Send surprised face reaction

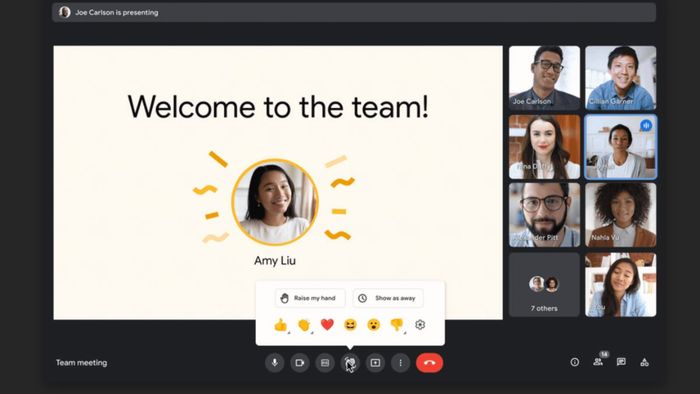coord(374,325)
